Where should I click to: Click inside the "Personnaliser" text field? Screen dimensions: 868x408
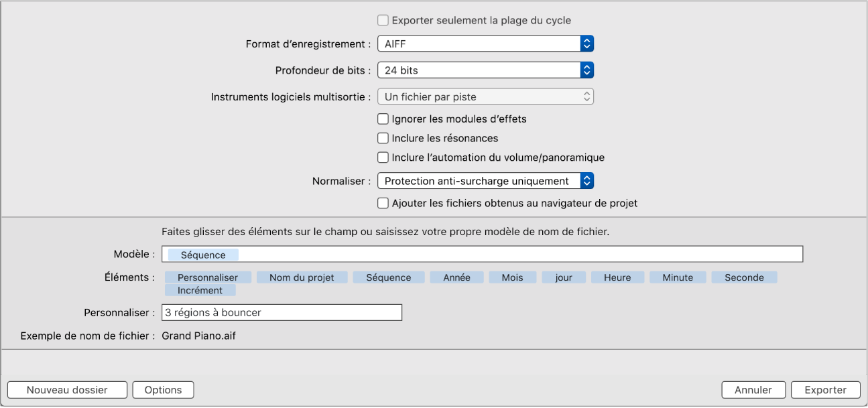[282, 312]
